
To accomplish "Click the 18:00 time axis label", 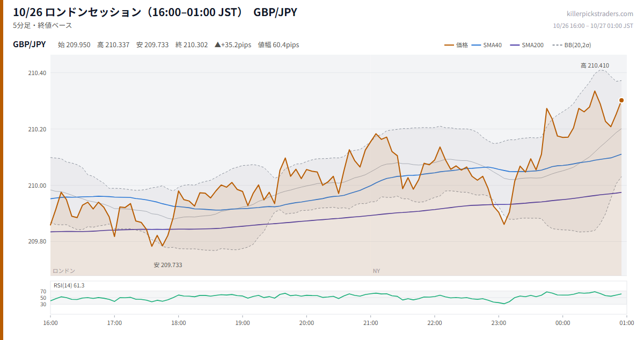I will click(x=179, y=323).
